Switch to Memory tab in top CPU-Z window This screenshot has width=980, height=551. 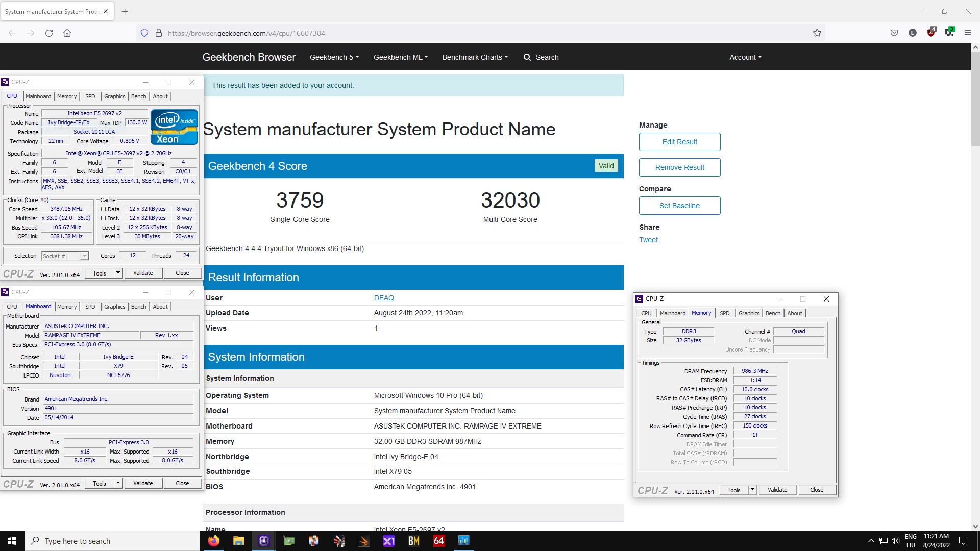click(67, 96)
